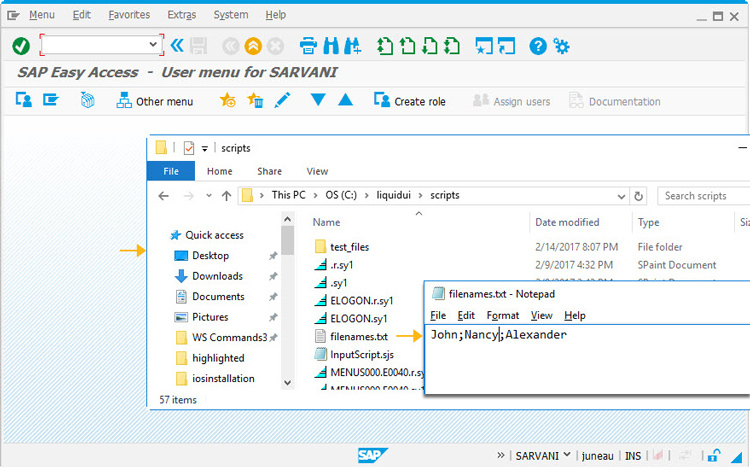The image size is (750, 467).
Task: Select Pictures in Quick access
Action: coord(210,317)
